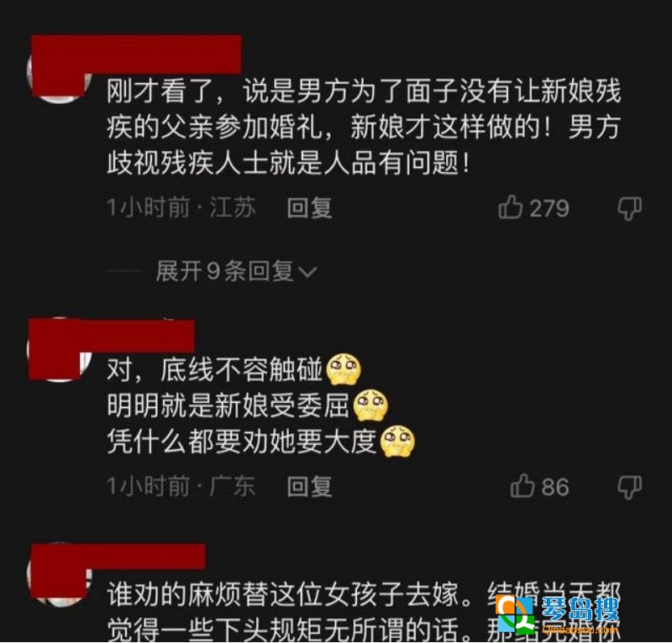Viewport: 672px width, 643px height.
Task: Click the like count 86
Action: point(555,487)
